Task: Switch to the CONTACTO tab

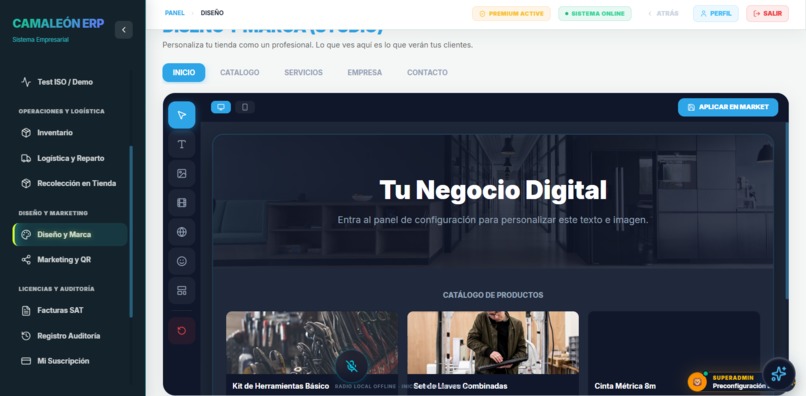Action: pos(427,73)
